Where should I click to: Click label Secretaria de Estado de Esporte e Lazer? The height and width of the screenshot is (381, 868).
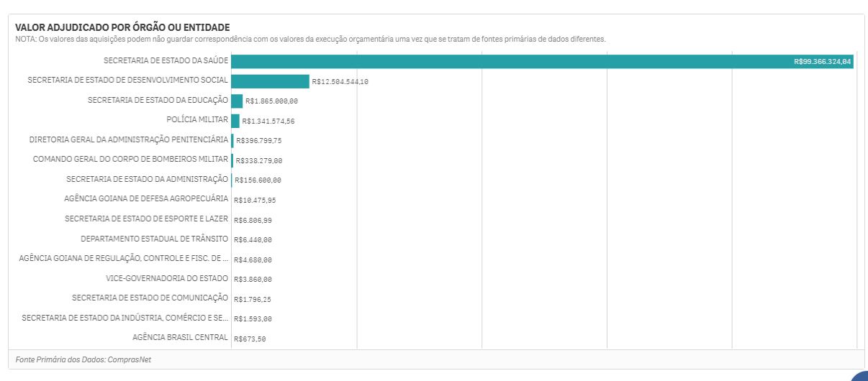tap(146, 218)
